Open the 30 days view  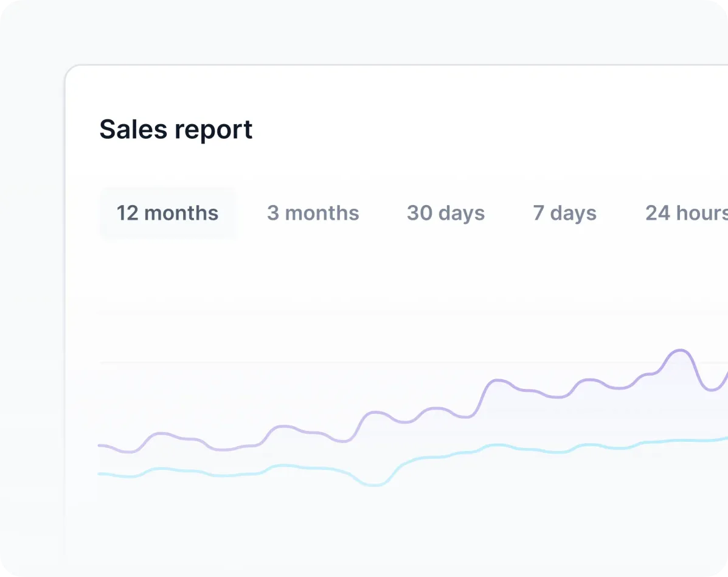point(445,213)
